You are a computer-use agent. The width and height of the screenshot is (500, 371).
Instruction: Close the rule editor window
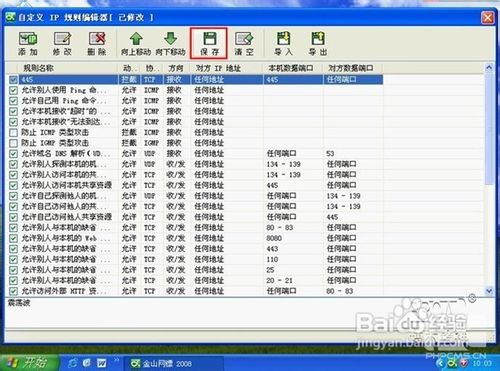487,17
